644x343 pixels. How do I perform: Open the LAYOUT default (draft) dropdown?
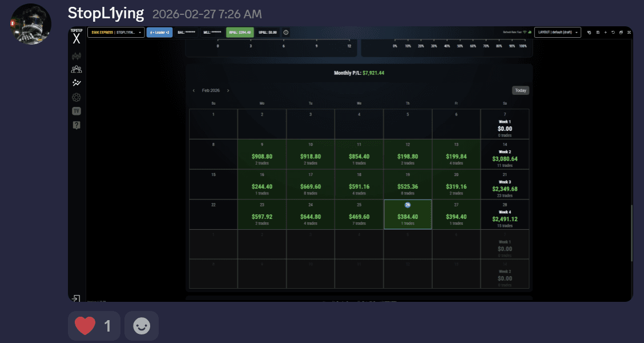pyautogui.click(x=557, y=33)
